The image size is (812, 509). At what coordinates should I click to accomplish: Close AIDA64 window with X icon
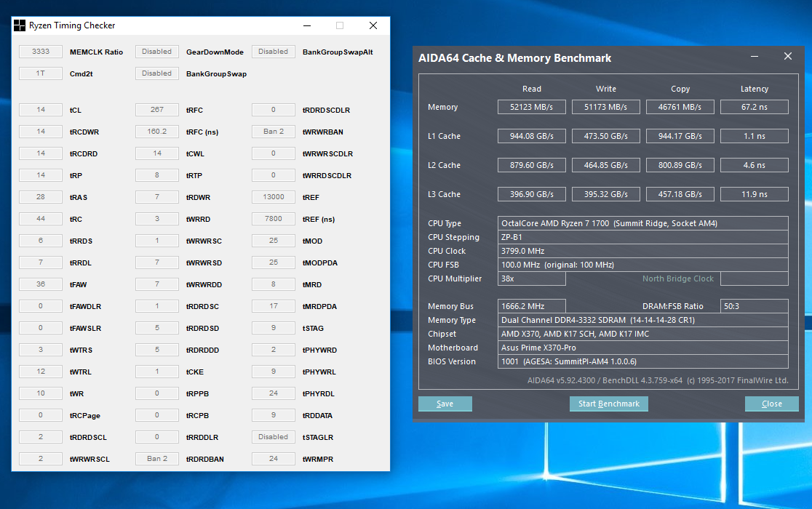coord(788,57)
